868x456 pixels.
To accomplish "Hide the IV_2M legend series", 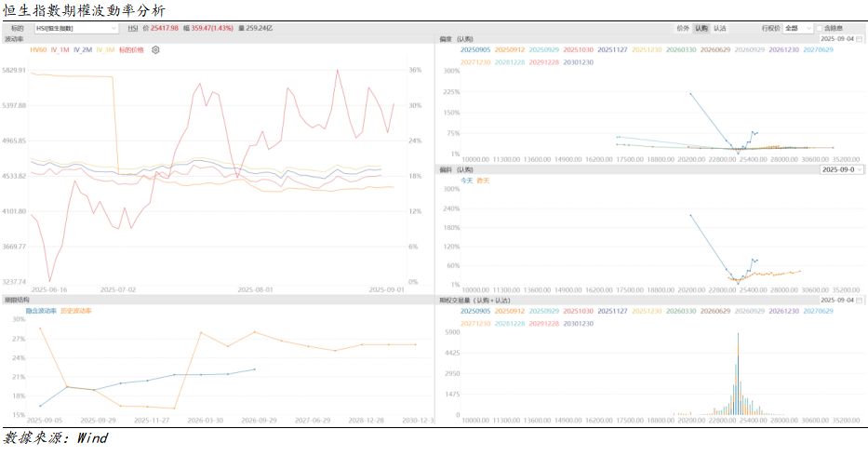I will click(x=82, y=49).
